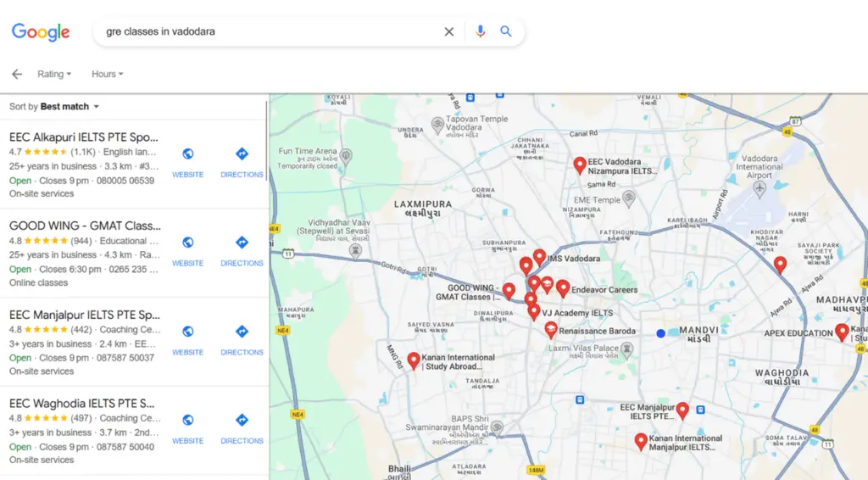Click in the search box text field
This screenshot has width=868, height=480.
[x=271, y=31]
